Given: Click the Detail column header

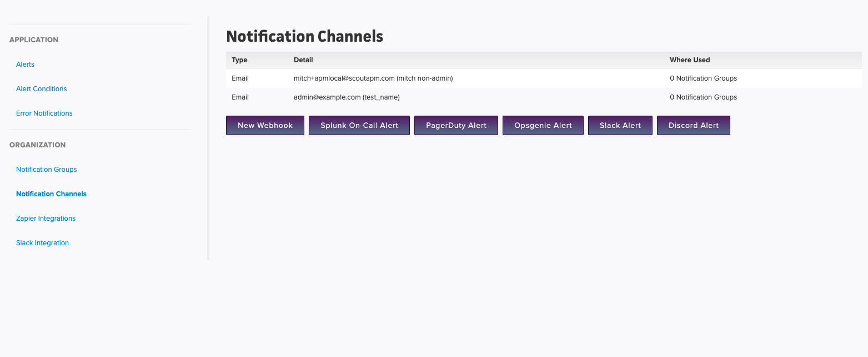Looking at the screenshot, I should coord(303,60).
